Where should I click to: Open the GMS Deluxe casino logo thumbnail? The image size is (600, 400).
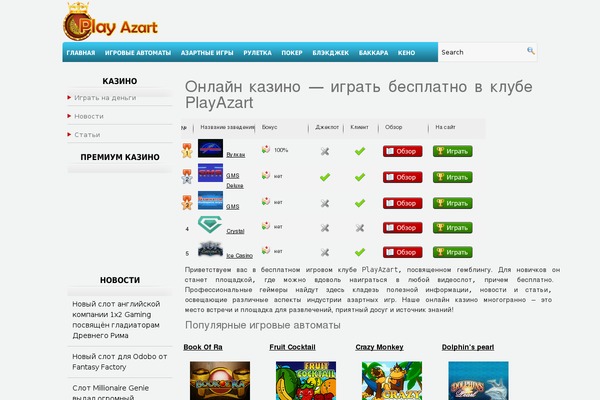(x=210, y=173)
